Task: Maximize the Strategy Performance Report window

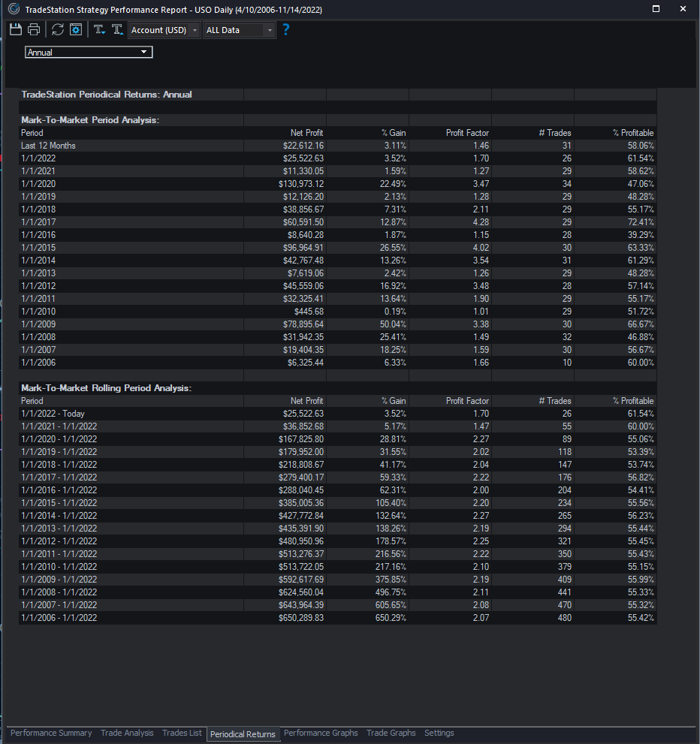Action: pyautogui.click(x=656, y=9)
